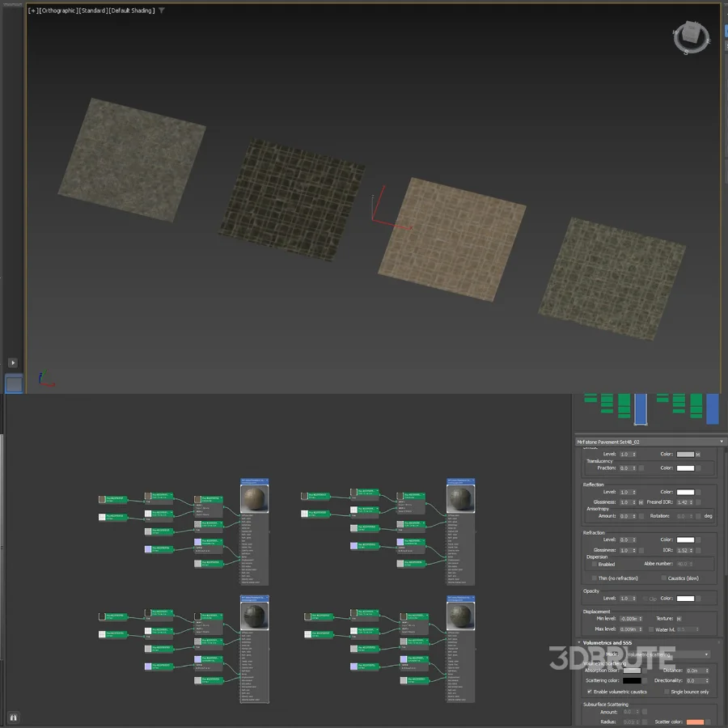Click the viewport filter funnel icon
This screenshot has height=728, width=728.
(x=162, y=11)
